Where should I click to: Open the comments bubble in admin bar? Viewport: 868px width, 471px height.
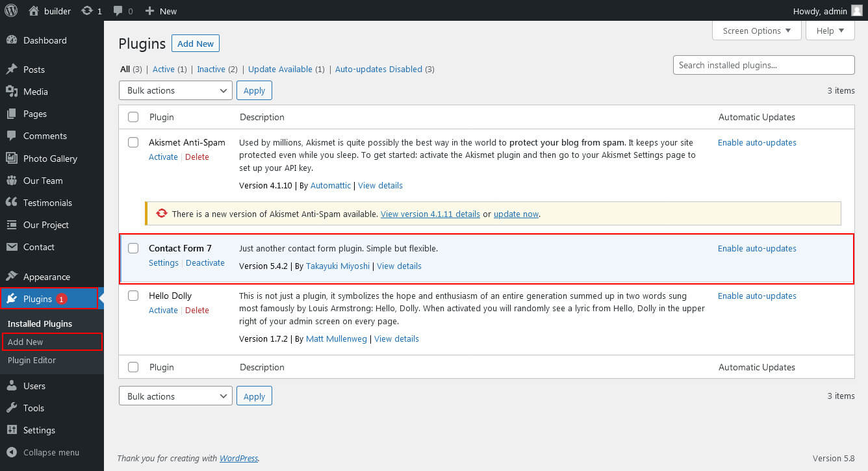tap(118, 11)
